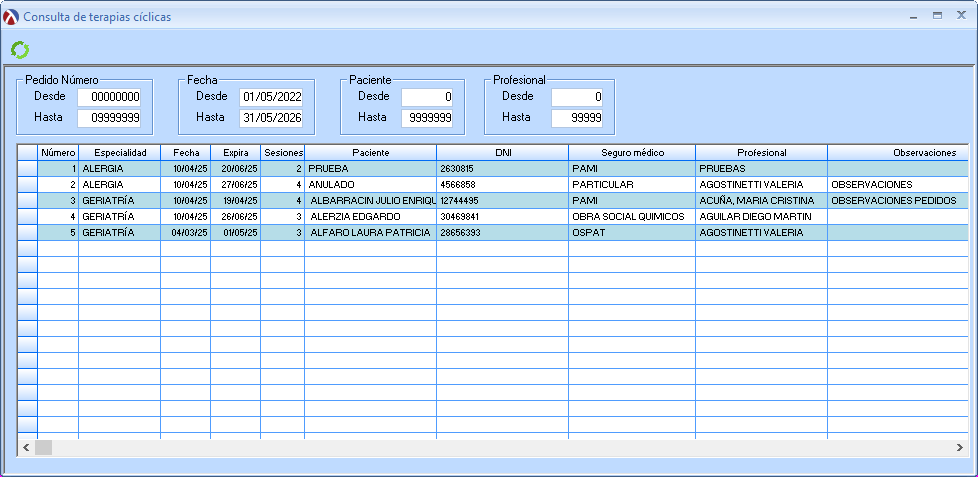
Task: Click PARTICULAR insurance cell
Action: [632, 185]
